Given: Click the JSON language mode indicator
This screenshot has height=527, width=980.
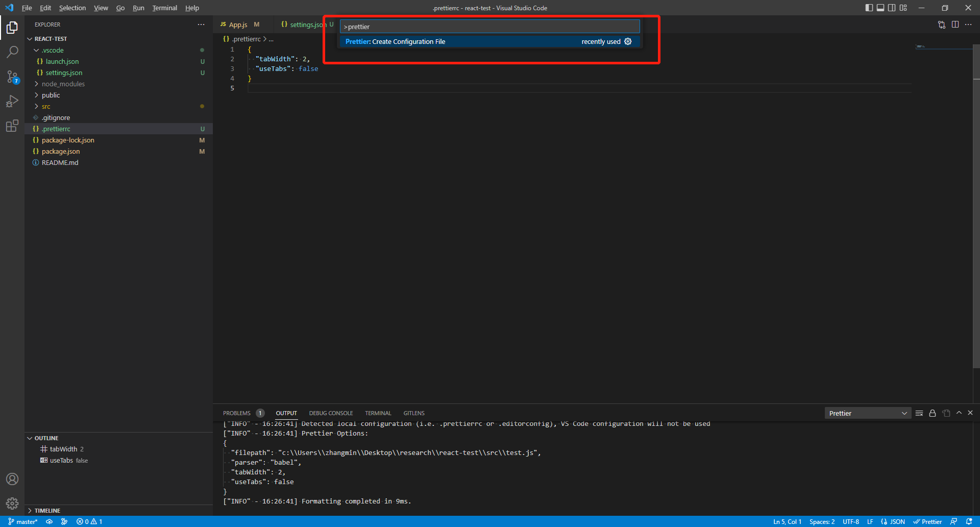Looking at the screenshot, I should pos(893,521).
